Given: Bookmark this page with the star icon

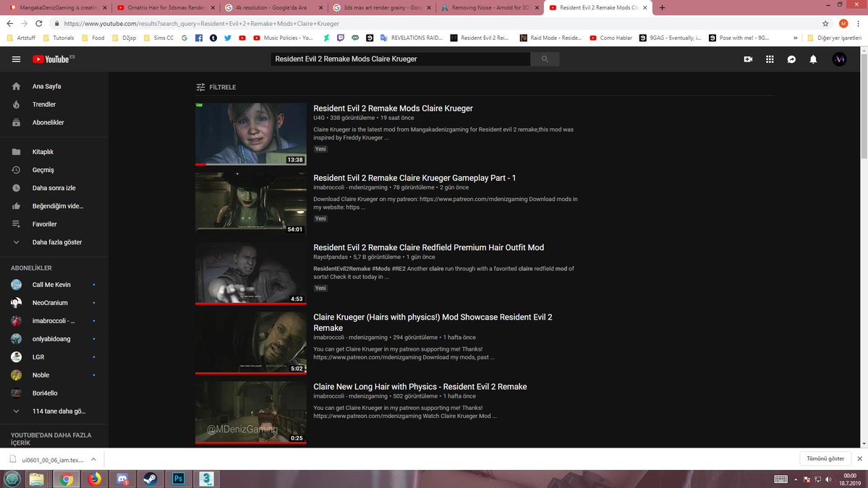Looking at the screenshot, I should tap(825, 23).
